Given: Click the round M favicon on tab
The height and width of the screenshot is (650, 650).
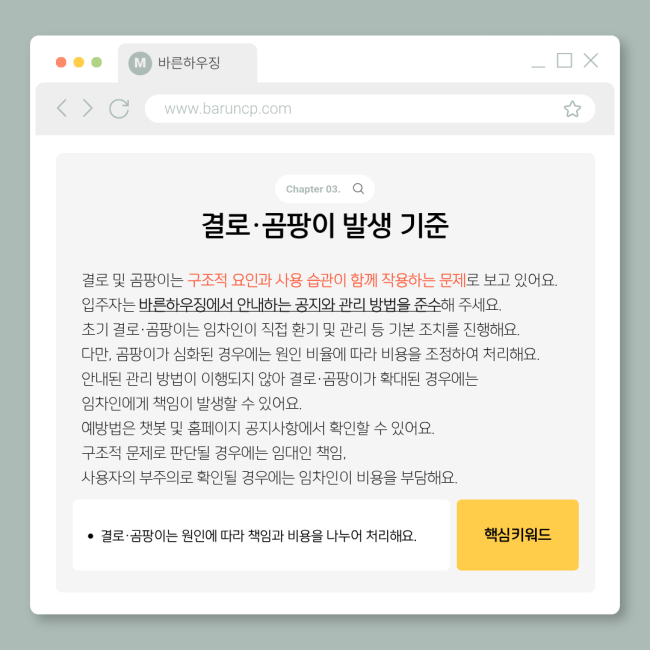Looking at the screenshot, I should click(x=140, y=63).
